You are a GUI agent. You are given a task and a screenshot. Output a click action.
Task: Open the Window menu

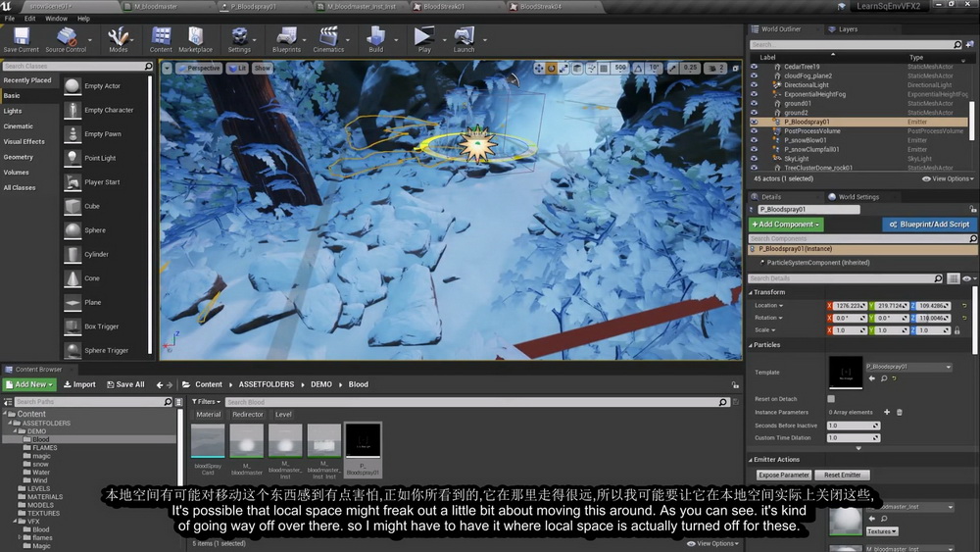tap(56, 19)
